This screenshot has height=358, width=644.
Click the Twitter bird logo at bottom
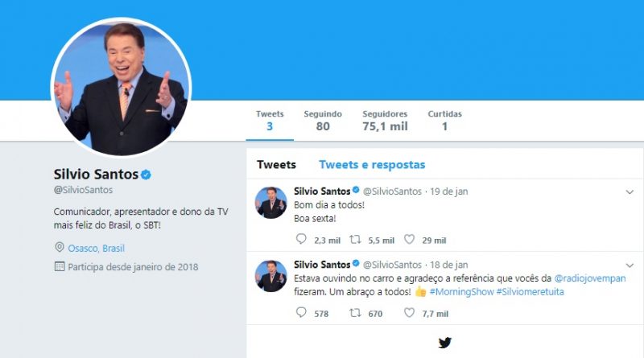[445, 343]
